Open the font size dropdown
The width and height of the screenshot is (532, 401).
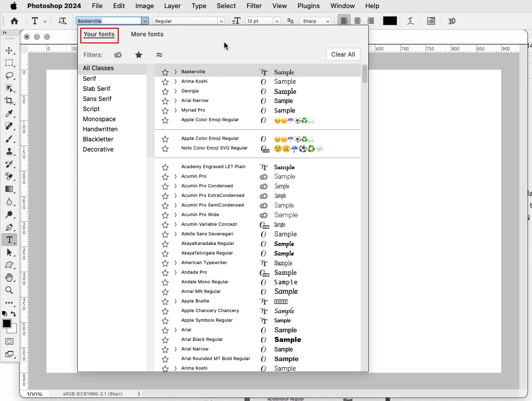277,21
